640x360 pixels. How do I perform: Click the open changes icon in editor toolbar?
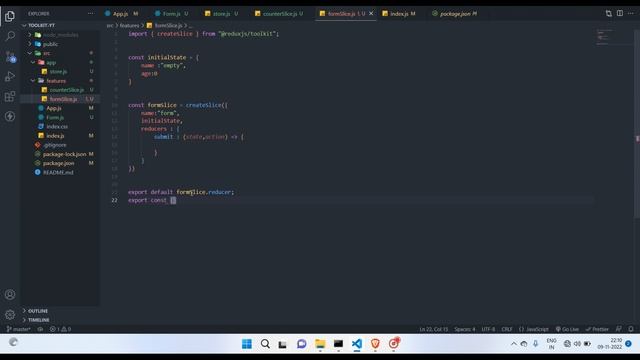point(609,13)
